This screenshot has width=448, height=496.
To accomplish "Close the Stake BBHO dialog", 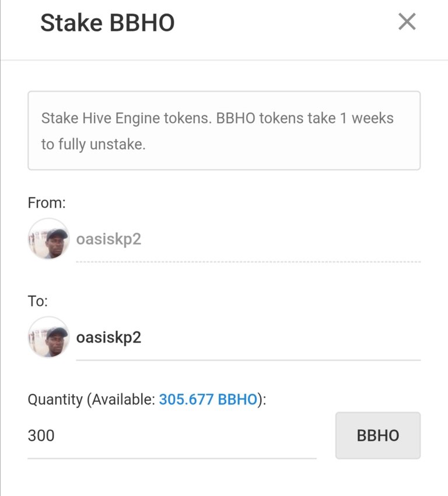I will 407,22.
